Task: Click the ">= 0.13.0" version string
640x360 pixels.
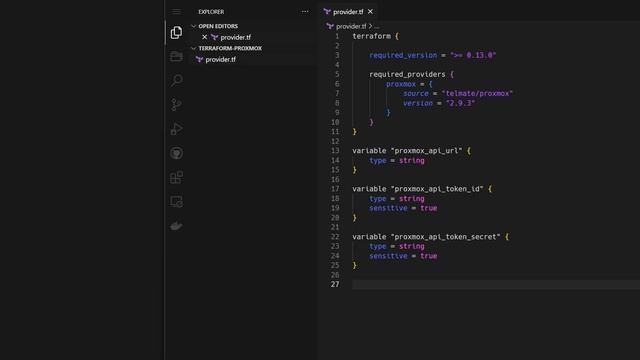Action: pyautogui.click(x=473, y=55)
